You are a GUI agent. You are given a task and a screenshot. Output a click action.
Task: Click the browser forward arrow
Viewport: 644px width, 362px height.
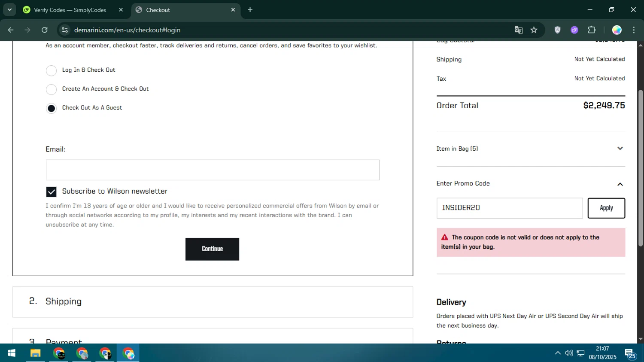27,30
